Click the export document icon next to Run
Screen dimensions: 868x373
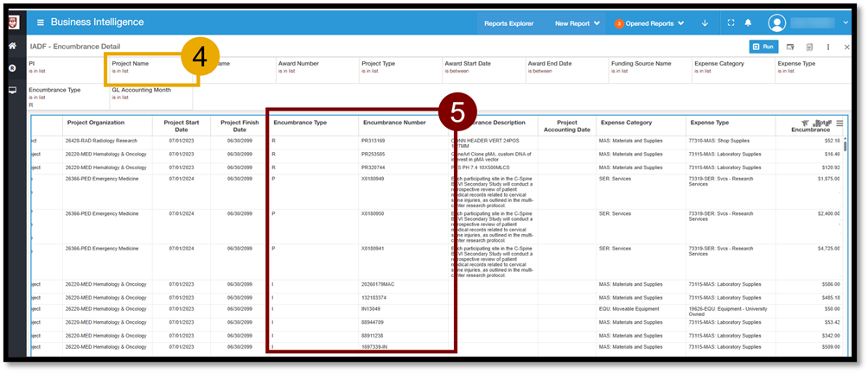(809, 47)
